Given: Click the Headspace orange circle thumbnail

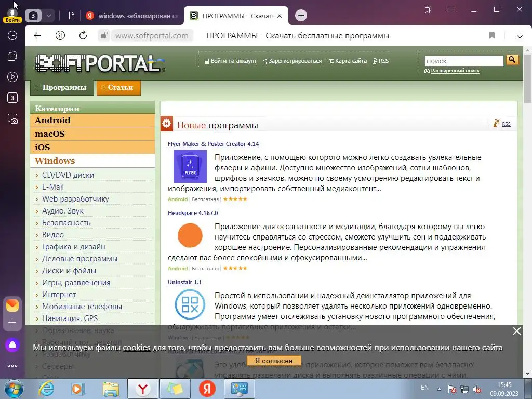Looking at the screenshot, I should coord(190,235).
